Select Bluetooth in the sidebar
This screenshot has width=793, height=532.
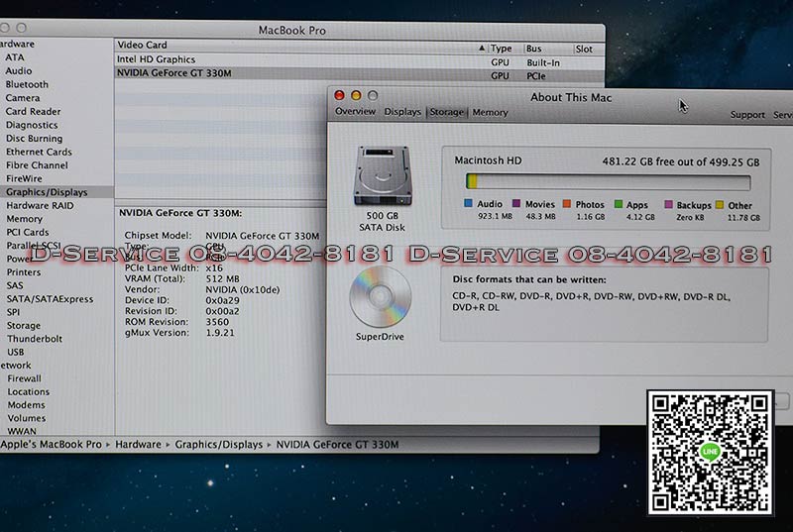[27, 84]
